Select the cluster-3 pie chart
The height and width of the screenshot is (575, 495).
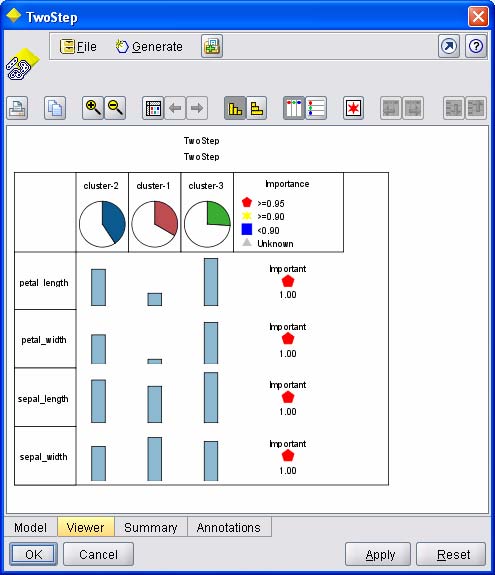pos(207,224)
